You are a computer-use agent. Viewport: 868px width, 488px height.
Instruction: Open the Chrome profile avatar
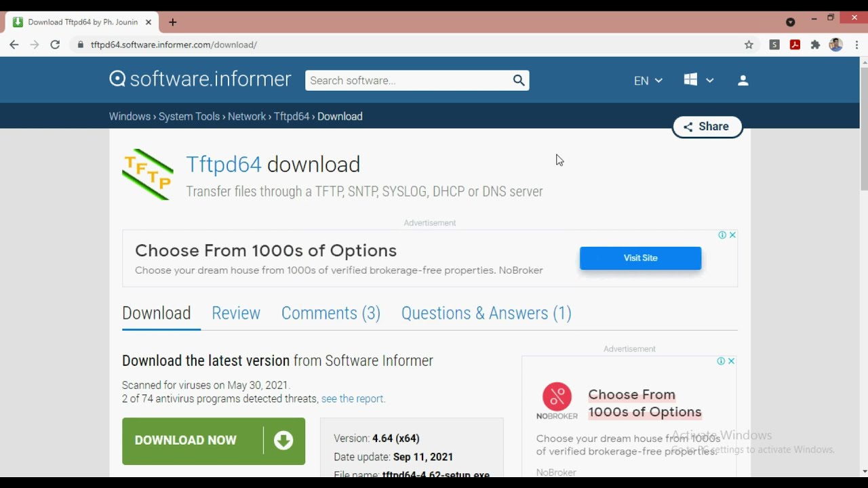[x=835, y=45]
